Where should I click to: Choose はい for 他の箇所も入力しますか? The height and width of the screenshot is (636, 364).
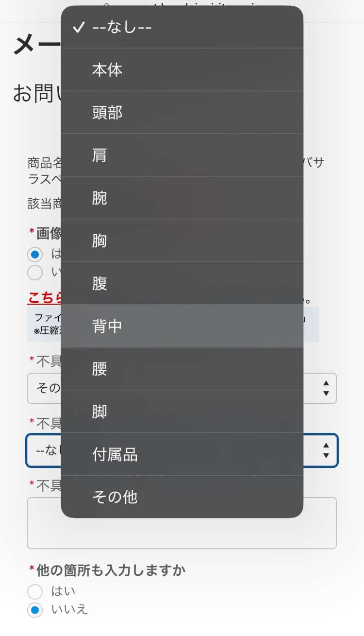35,591
